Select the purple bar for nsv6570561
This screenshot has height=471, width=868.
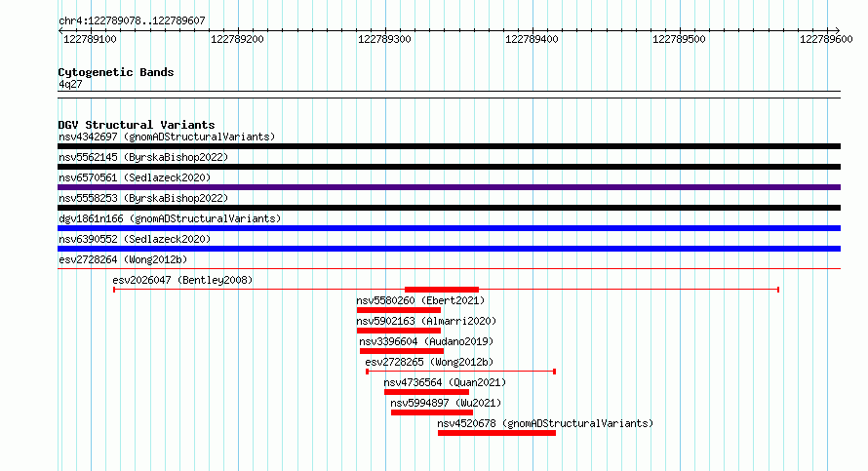pyautogui.click(x=449, y=187)
